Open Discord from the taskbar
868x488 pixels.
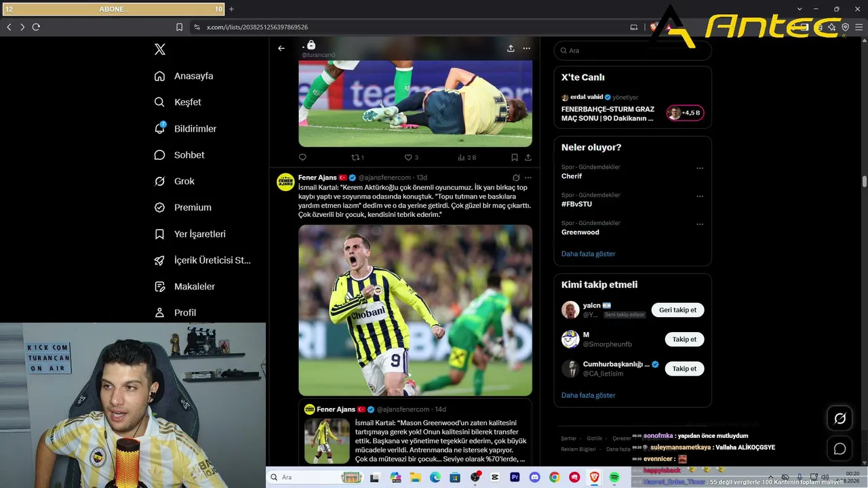pos(534,477)
